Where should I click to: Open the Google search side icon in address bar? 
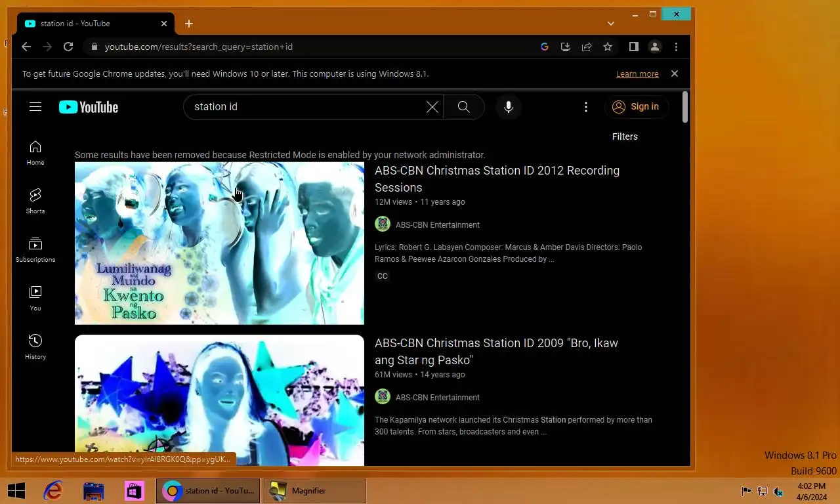click(544, 47)
